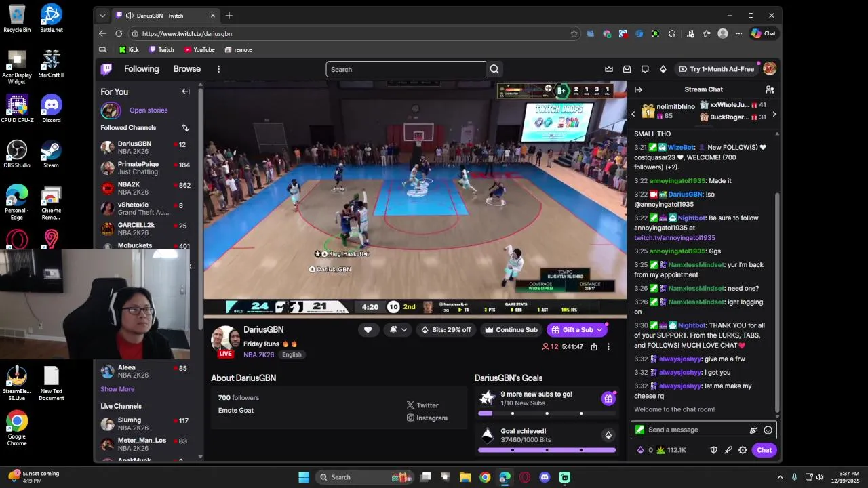
Task: Click the heart follow button
Action: pos(368,330)
